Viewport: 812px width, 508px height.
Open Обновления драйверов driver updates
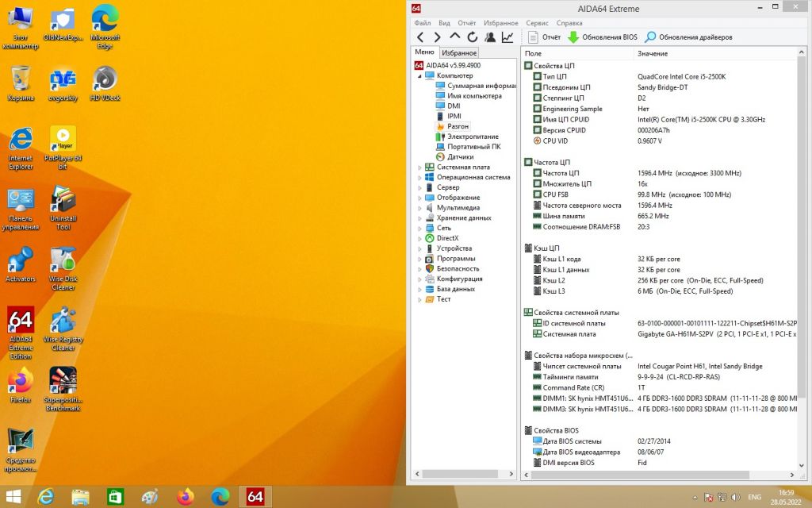pyautogui.click(x=689, y=37)
